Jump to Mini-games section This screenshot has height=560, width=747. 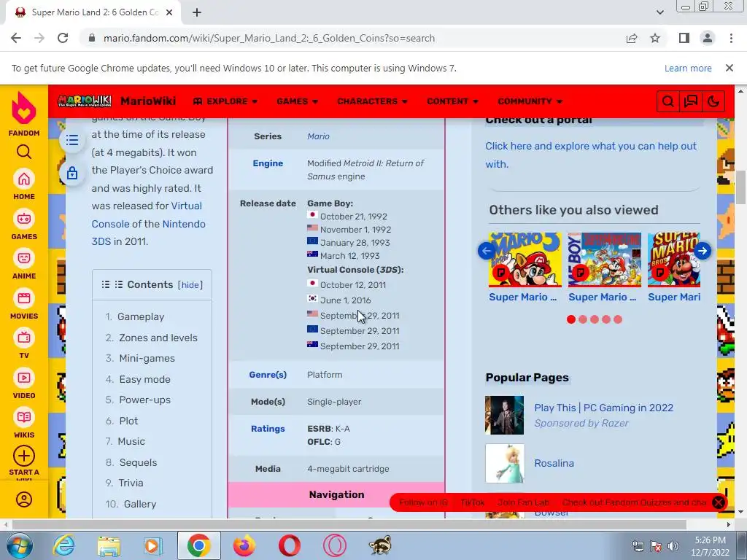coord(147,358)
